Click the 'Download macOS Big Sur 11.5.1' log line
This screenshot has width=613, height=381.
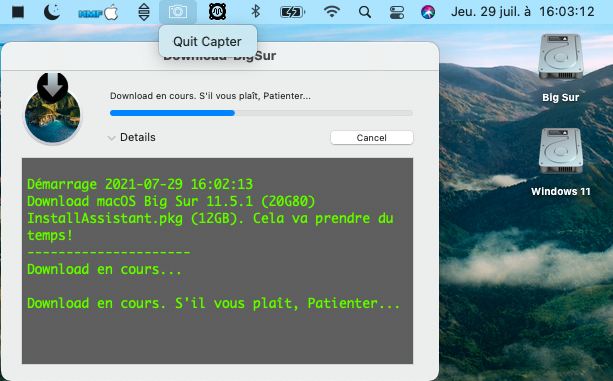171,201
